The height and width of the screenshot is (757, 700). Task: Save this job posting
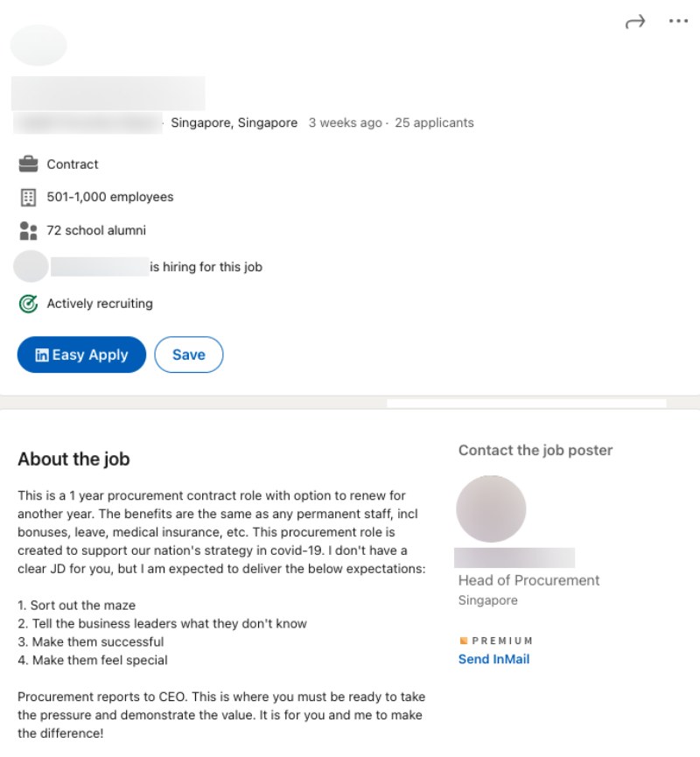click(188, 354)
